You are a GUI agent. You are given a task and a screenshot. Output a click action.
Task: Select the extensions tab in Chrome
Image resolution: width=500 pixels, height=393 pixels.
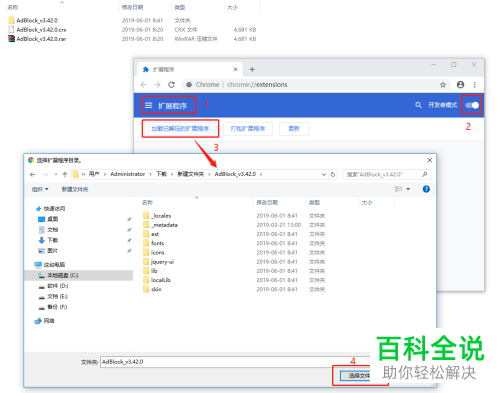click(190, 69)
